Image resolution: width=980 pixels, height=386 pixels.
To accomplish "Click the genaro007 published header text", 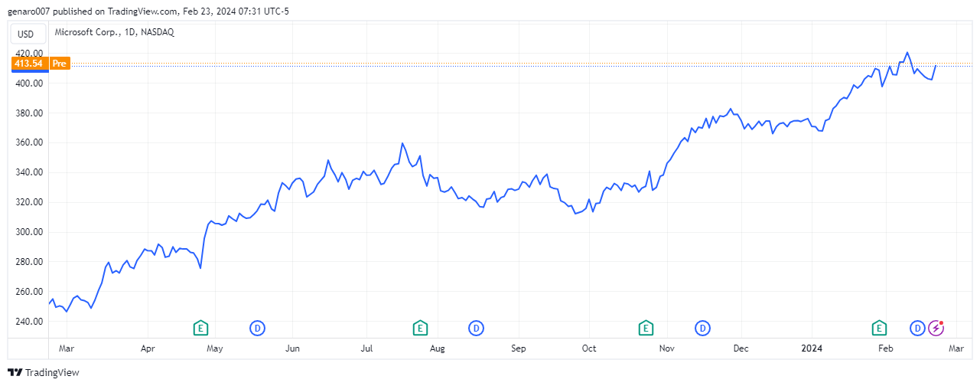I will click(148, 11).
